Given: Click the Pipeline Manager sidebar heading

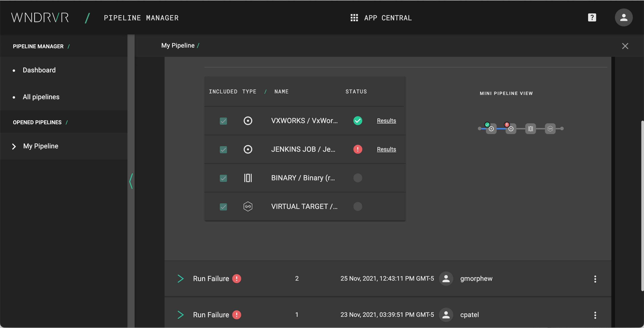Looking at the screenshot, I should pos(38,46).
